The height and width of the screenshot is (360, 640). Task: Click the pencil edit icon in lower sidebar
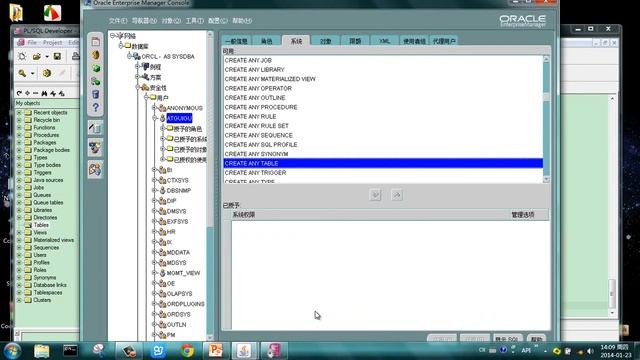coord(95,128)
